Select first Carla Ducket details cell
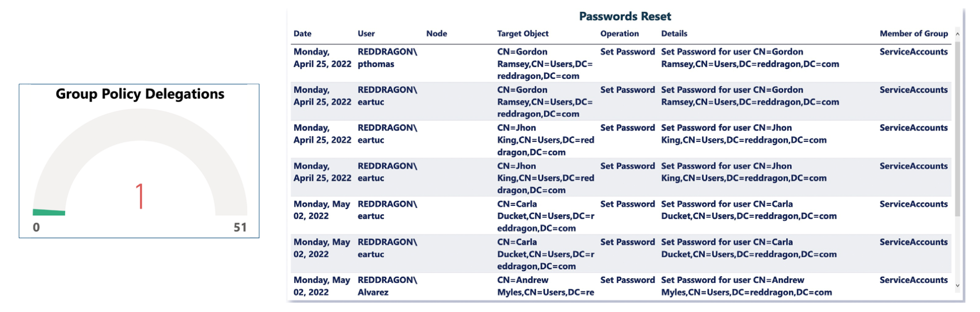980x312 pixels. tap(749, 210)
